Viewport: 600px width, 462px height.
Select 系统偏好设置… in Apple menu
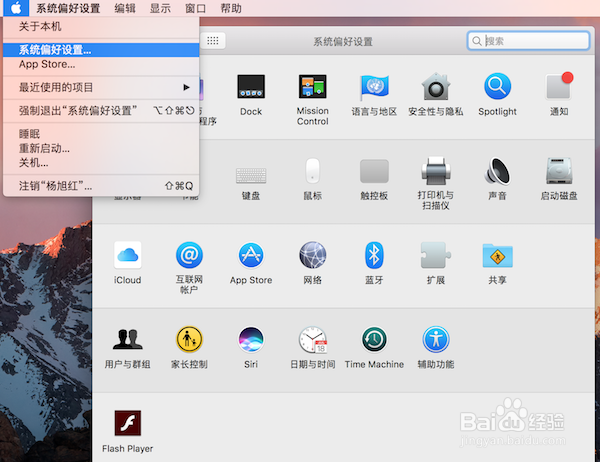click(101, 50)
